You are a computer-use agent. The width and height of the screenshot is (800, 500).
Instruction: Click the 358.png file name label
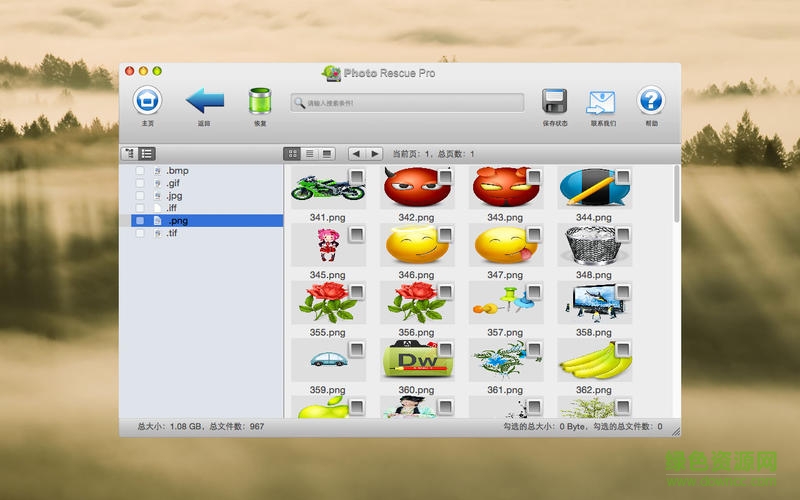pos(594,333)
